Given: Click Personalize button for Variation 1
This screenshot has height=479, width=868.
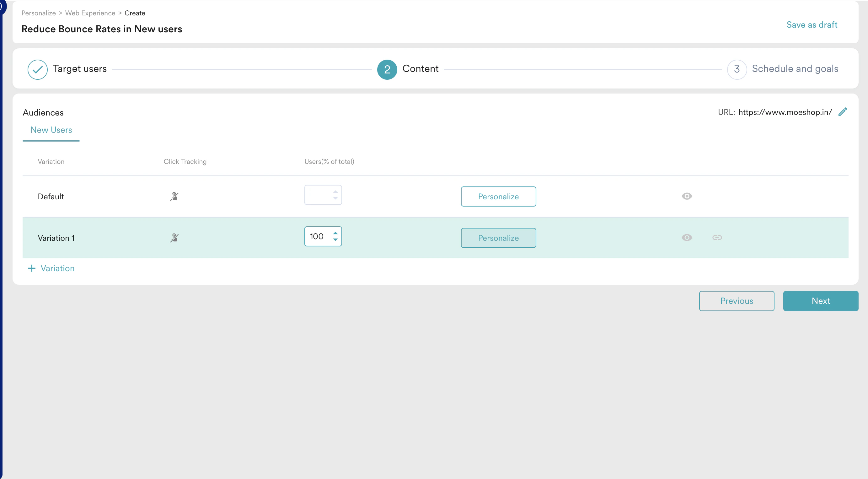Looking at the screenshot, I should pyautogui.click(x=498, y=238).
